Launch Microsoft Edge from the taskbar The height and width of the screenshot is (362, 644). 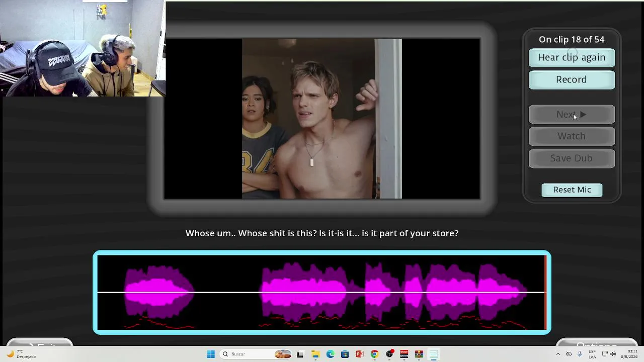[x=330, y=354]
